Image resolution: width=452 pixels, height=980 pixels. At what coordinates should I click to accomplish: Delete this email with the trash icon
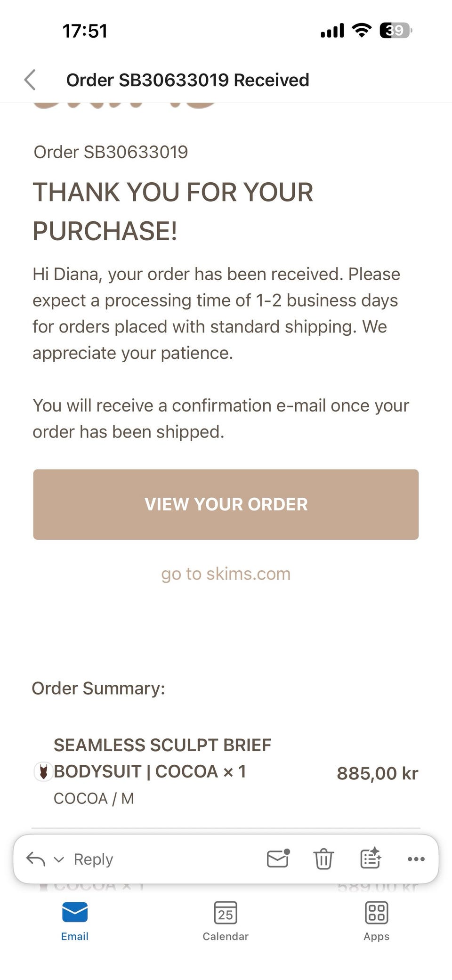[323, 859]
